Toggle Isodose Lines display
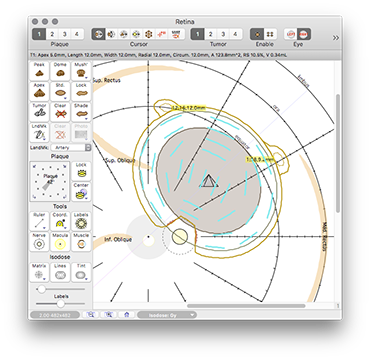 tap(60, 272)
